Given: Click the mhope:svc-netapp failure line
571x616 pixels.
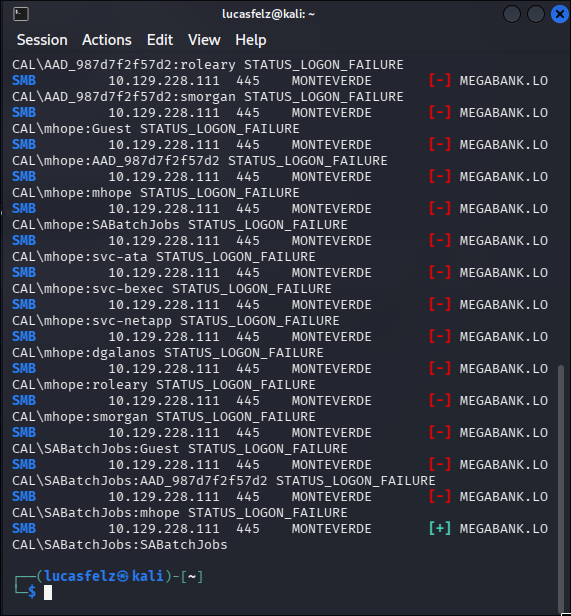Looking at the screenshot, I should (176, 321).
